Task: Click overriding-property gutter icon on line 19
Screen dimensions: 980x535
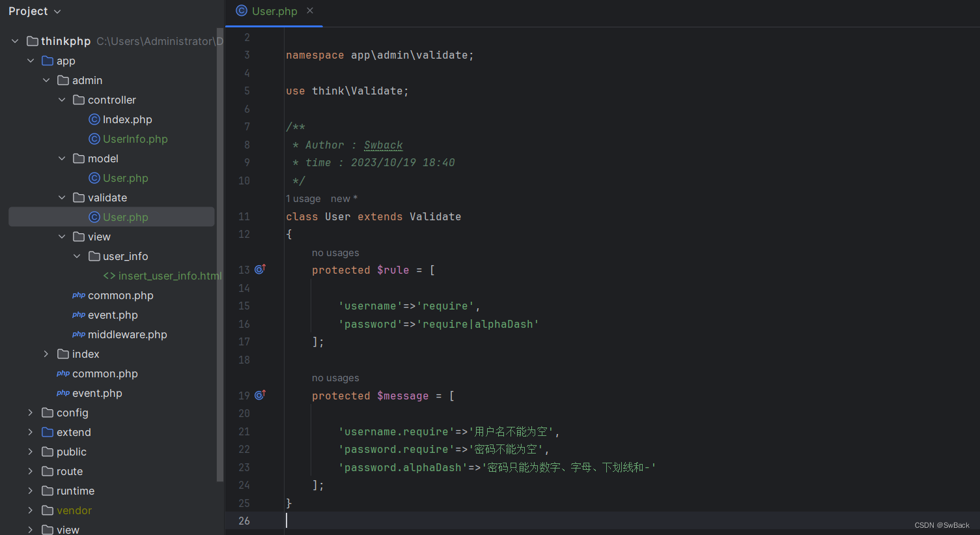Action: tap(260, 395)
